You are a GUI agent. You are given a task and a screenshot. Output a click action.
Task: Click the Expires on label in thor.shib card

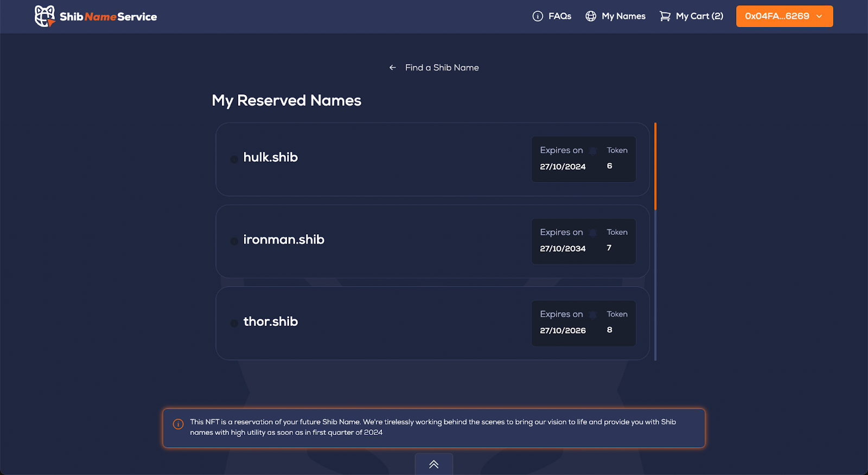(561, 314)
